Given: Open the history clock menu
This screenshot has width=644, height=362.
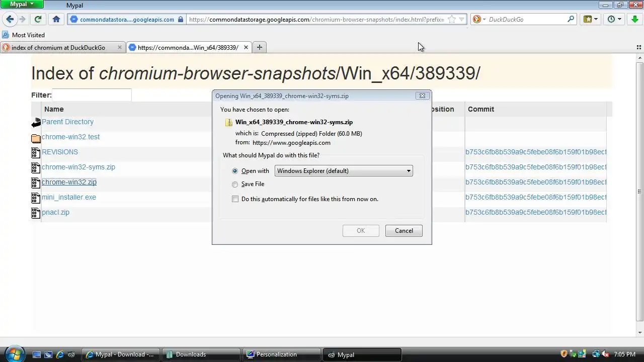Looking at the screenshot, I should point(614,19).
